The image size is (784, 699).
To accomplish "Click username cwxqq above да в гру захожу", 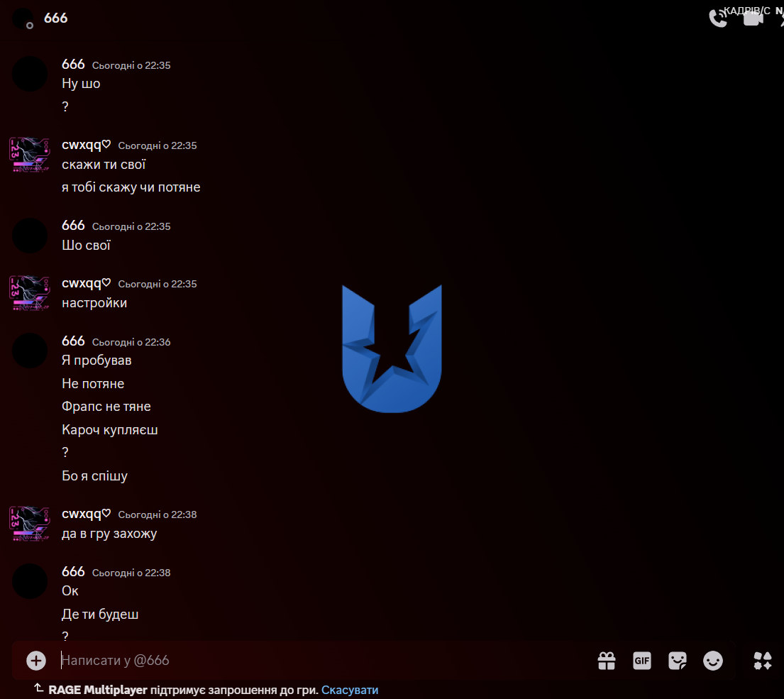I will [86, 514].
